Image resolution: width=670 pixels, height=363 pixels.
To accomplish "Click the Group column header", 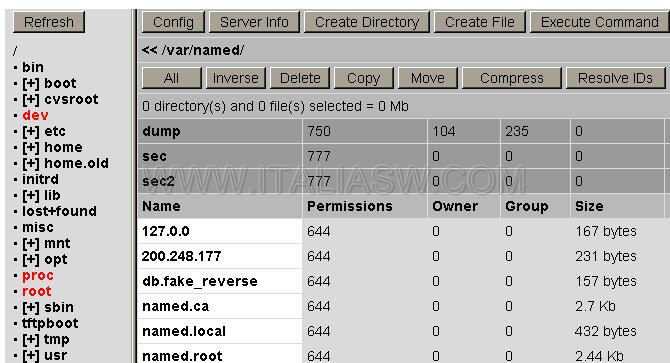I will coord(527,206).
